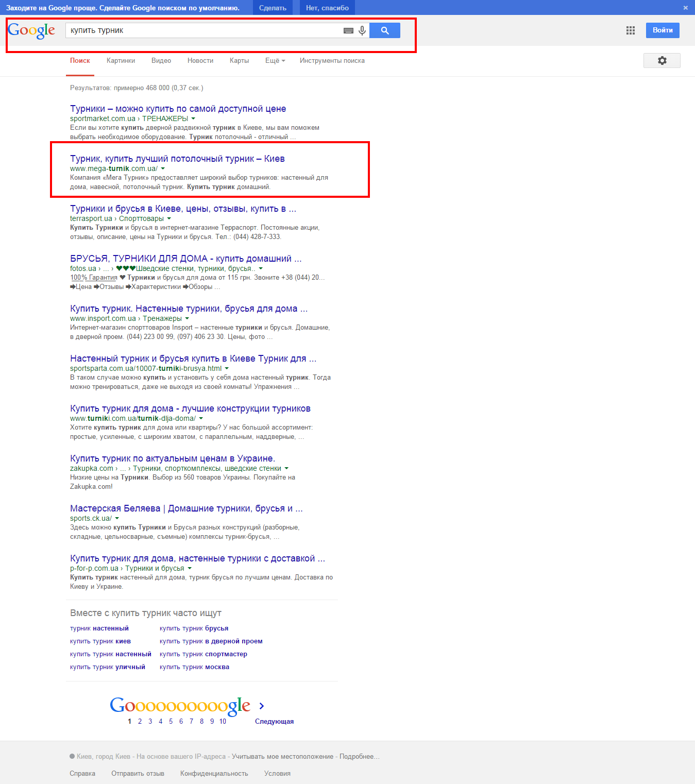This screenshot has width=695, height=784.
Task: Click related search 'купить турник киев'
Action: coord(100,641)
